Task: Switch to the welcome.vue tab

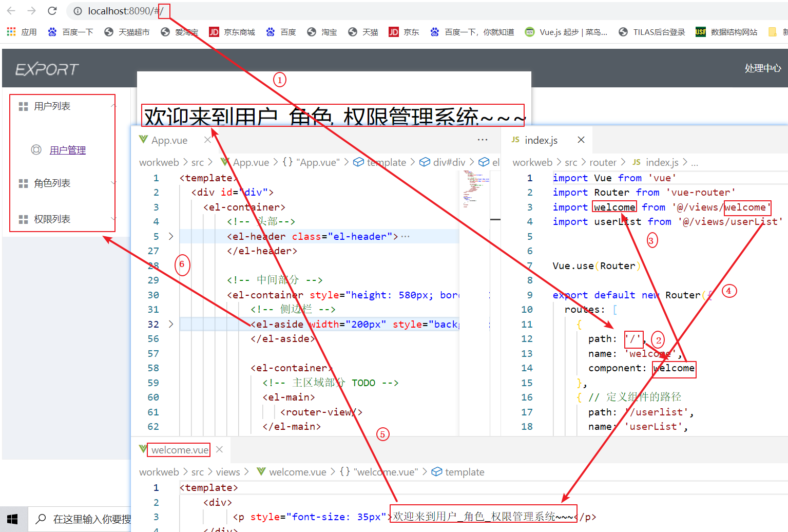Action: [179, 449]
